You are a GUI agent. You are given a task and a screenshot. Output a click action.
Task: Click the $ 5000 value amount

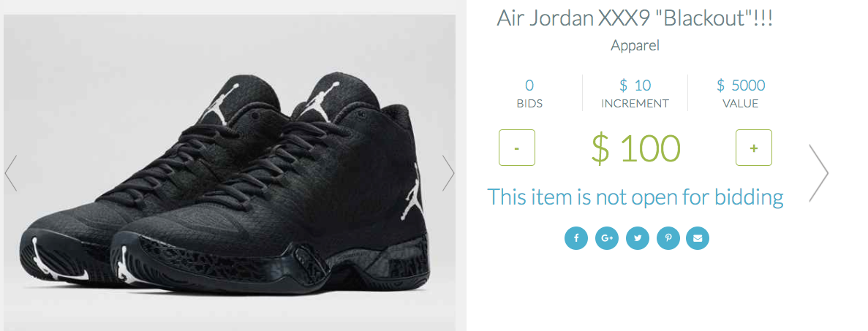tap(741, 85)
